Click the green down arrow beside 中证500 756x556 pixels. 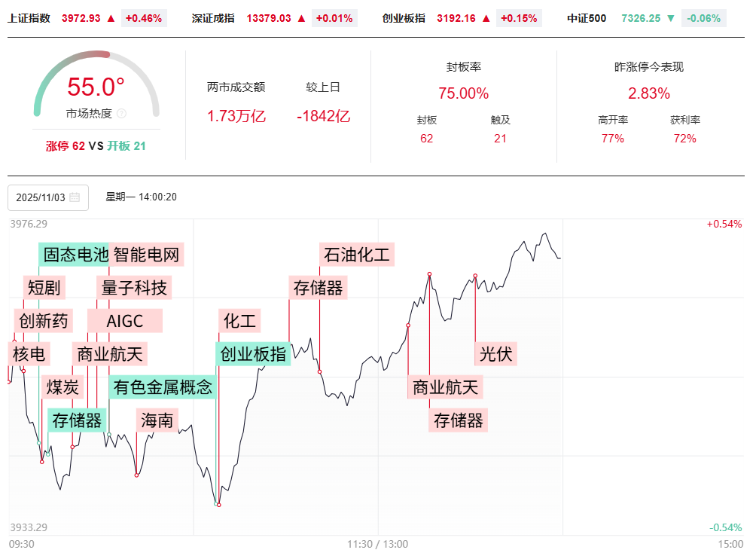click(x=671, y=18)
